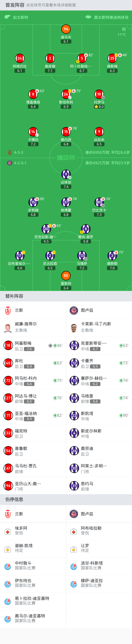Click the 4-3-3 formation label

tap(18, 153)
